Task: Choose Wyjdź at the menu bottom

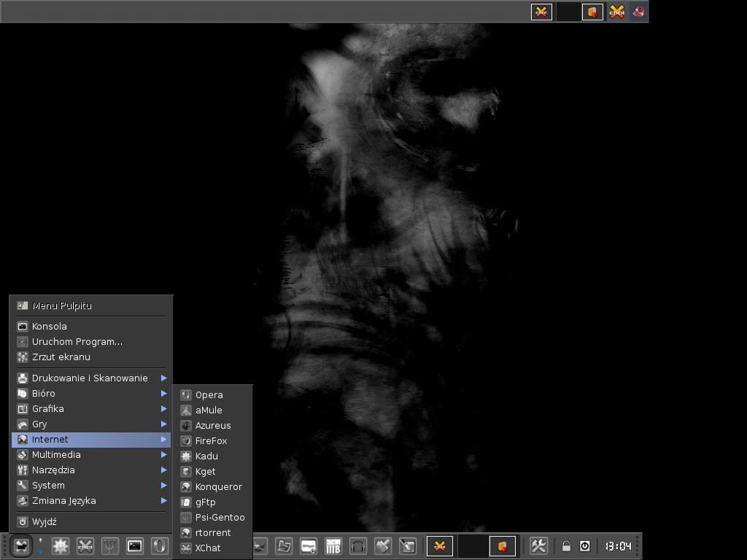Action: 91,522
